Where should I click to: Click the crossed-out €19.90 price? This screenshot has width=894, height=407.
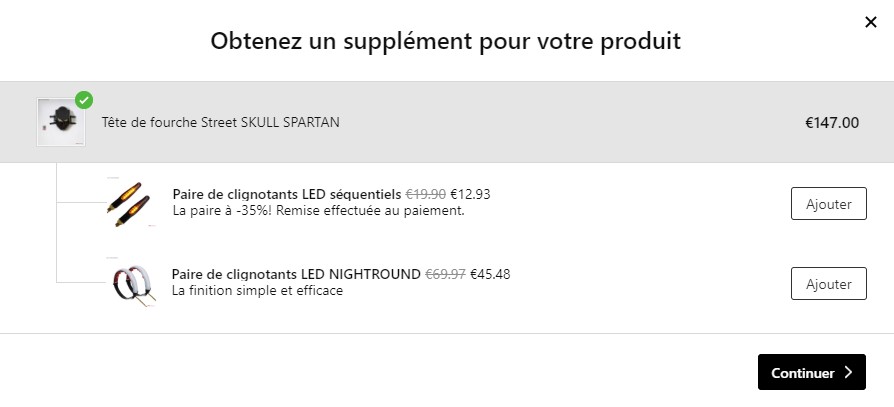425,194
